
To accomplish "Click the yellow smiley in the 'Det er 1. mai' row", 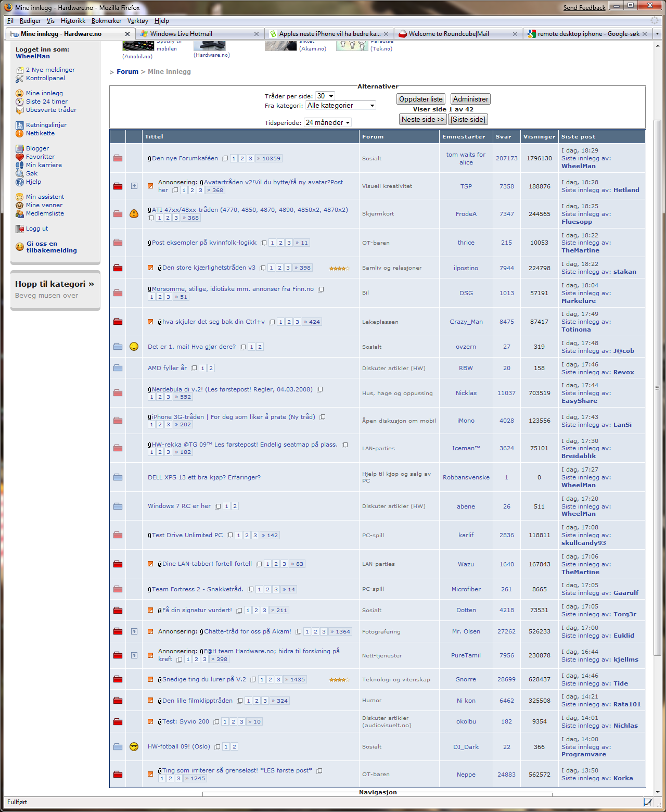I will pyautogui.click(x=134, y=347).
